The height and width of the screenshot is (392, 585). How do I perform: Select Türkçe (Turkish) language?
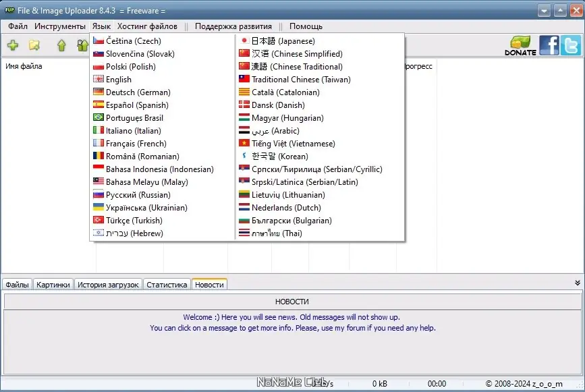[x=163, y=221]
